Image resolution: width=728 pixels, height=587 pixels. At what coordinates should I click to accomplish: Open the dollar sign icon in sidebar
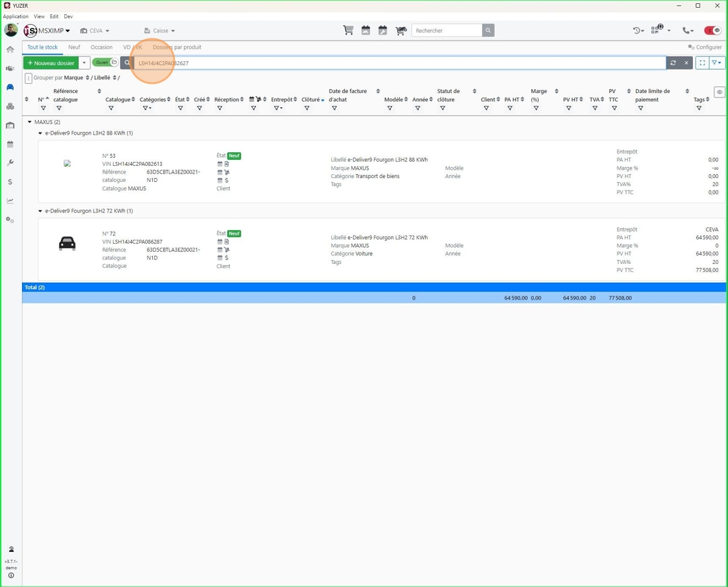(10, 182)
